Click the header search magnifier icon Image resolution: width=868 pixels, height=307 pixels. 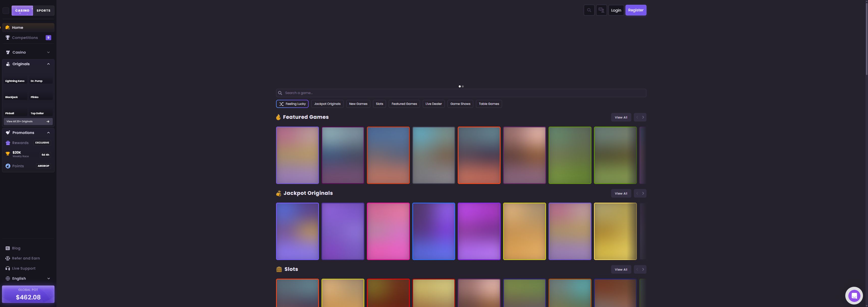589,10
